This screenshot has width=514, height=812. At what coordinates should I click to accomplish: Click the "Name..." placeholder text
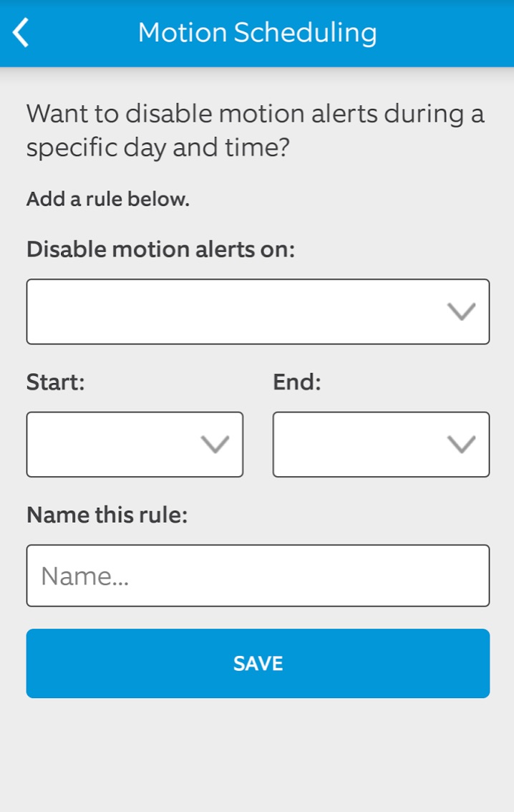tap(84, 576)
